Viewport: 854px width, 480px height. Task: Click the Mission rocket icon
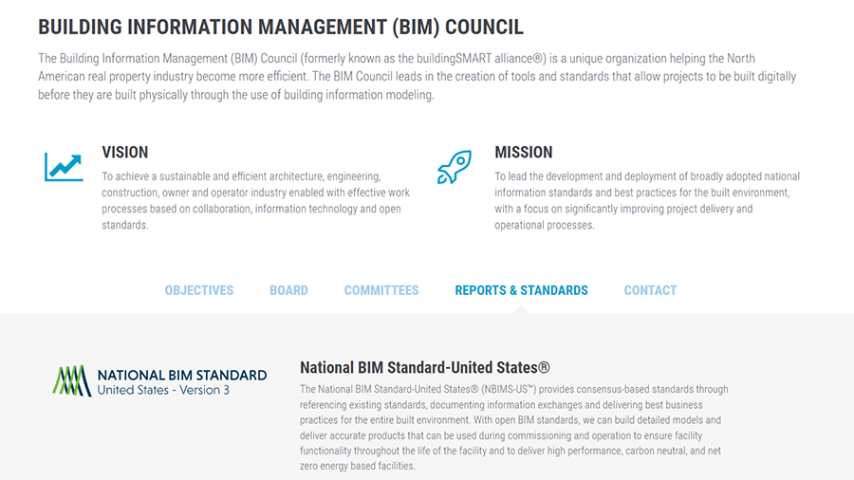(454, 167)
